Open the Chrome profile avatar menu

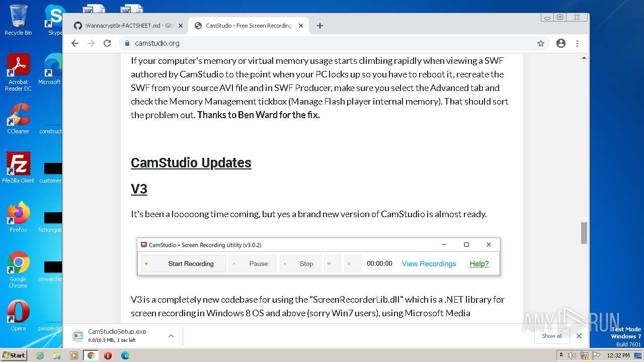point(561,43)
